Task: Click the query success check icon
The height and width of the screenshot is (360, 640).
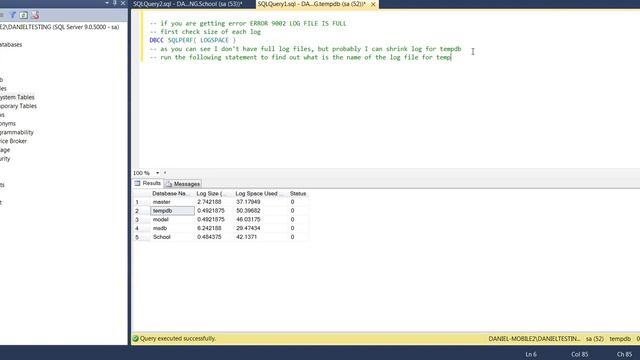Action: pyautogui.click(x=136, y=338)
